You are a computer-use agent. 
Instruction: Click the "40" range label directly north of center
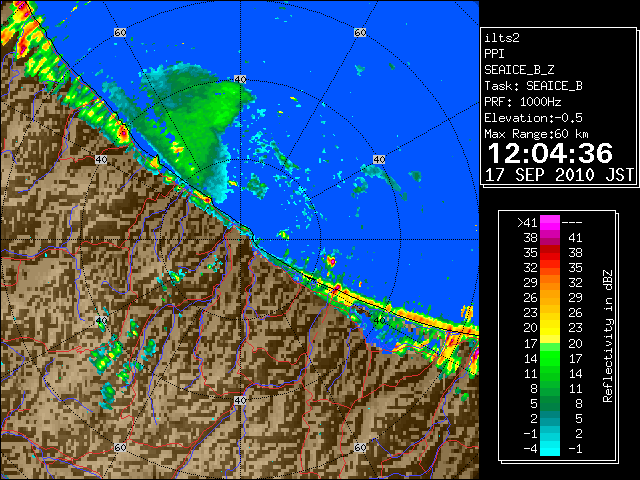coord(240,79)
